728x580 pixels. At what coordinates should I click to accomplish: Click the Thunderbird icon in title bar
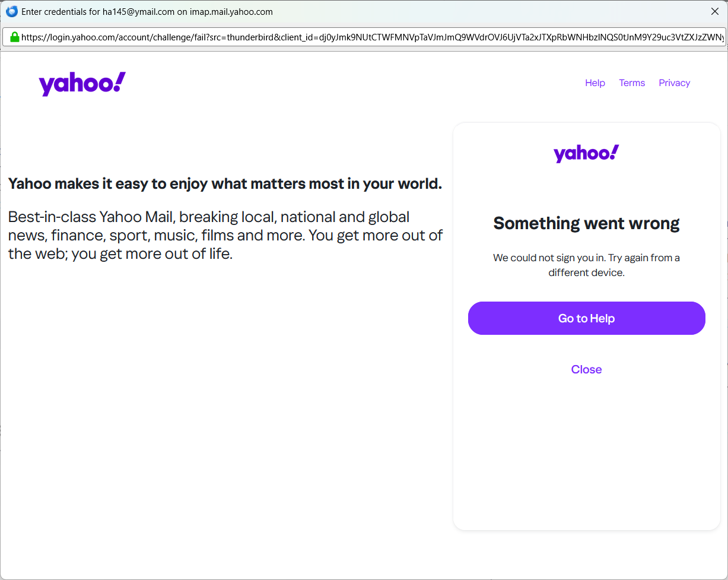12,11
